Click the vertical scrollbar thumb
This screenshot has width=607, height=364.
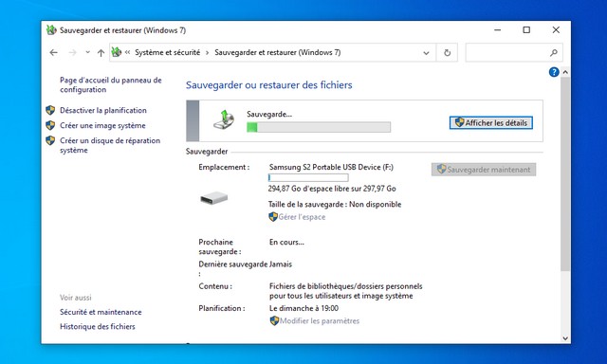click(x=565, y=173)
